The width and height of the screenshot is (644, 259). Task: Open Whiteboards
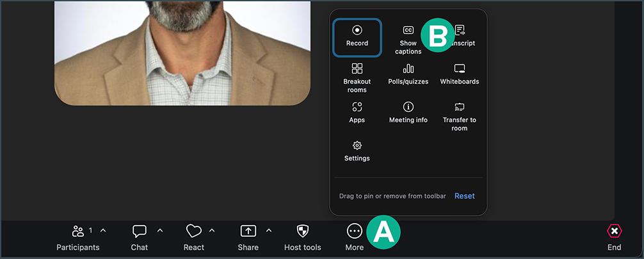pos(459,74)
